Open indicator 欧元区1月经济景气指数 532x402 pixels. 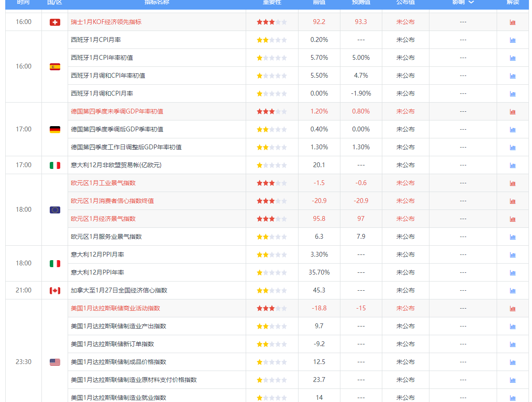click(103, 219)
